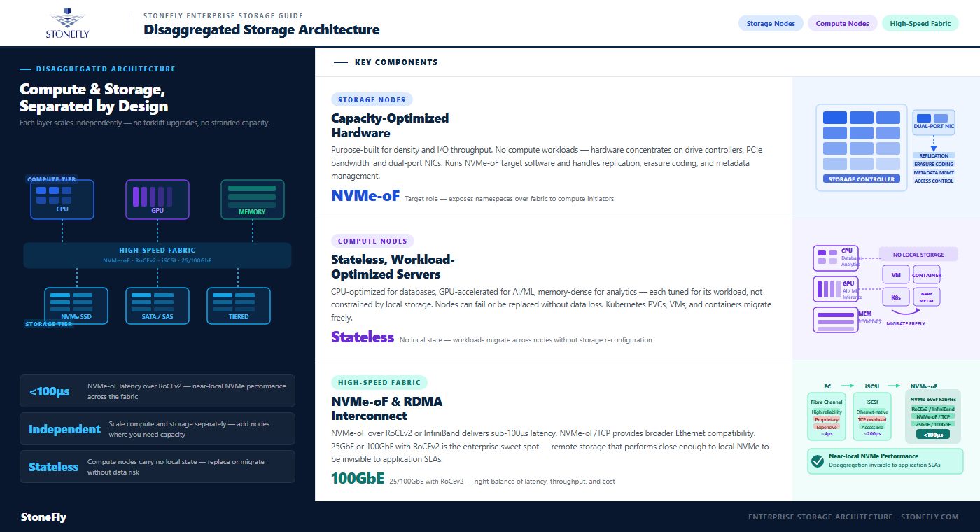
Task: Click the NVMe over Fabrics card
Action: [933, 416]
